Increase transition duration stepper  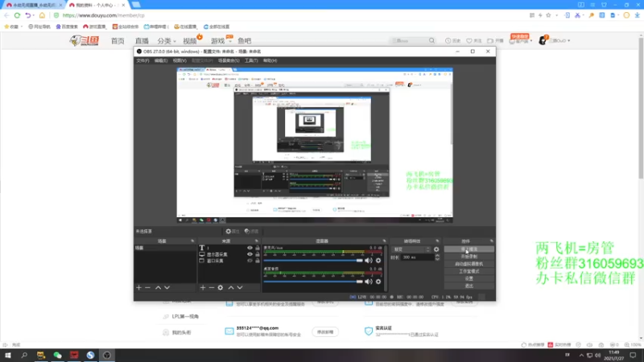click(x=437, y=256)
